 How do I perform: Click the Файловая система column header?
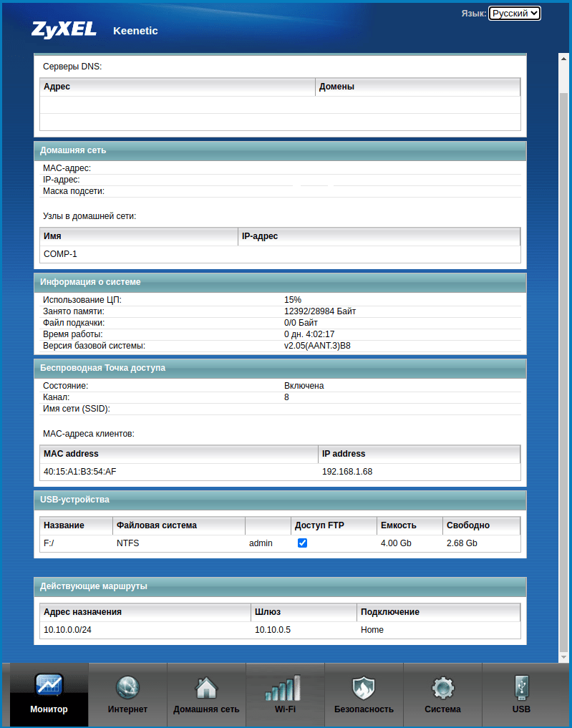pos(179,525)
